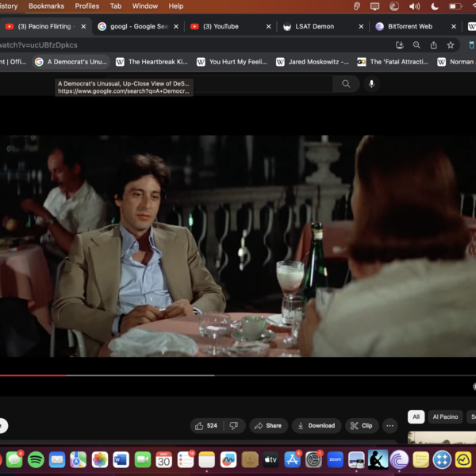Click the Share button under the video

[268, 425]
